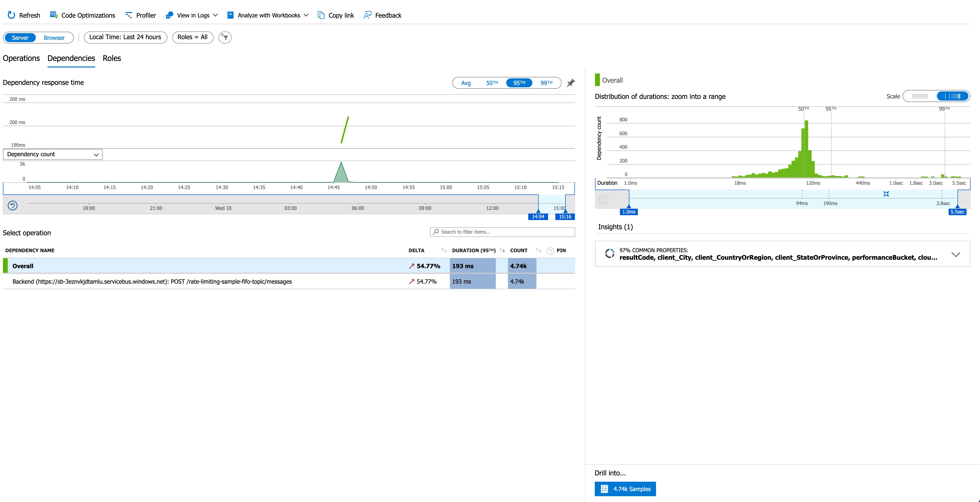Click the Local Time Last 24 hours filter

[125, 37]
